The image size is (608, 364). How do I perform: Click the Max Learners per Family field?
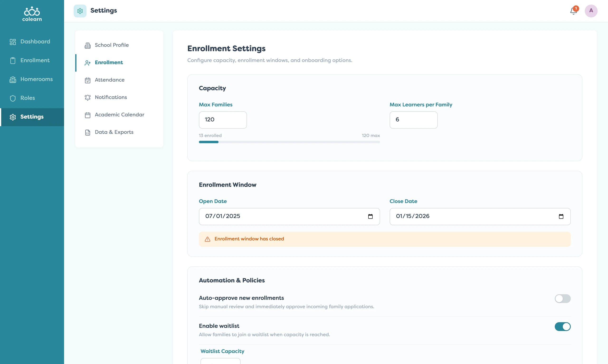coord(413,120)
